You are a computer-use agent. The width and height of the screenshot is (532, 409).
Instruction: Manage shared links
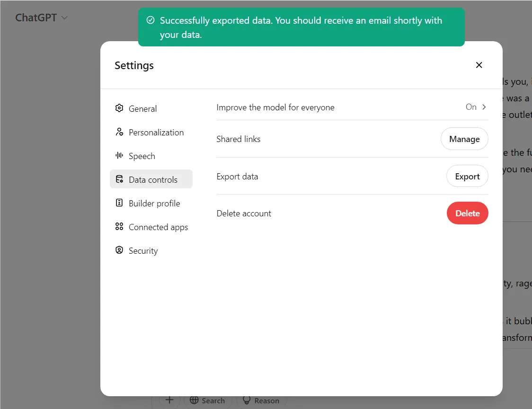point(464,139)
